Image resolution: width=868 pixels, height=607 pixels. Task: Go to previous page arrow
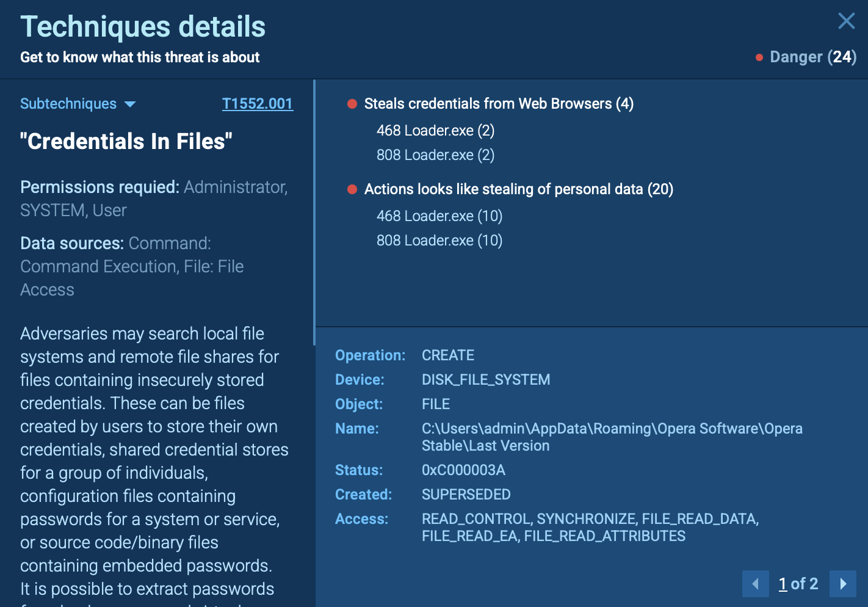pyautogui.click(x=755, y=584)
